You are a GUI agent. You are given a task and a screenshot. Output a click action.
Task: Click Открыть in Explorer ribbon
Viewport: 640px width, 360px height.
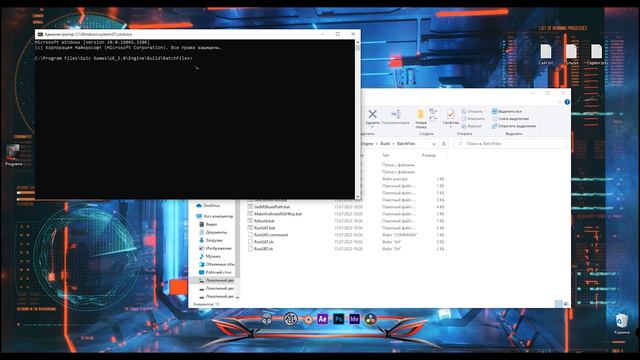click(472, 111)
